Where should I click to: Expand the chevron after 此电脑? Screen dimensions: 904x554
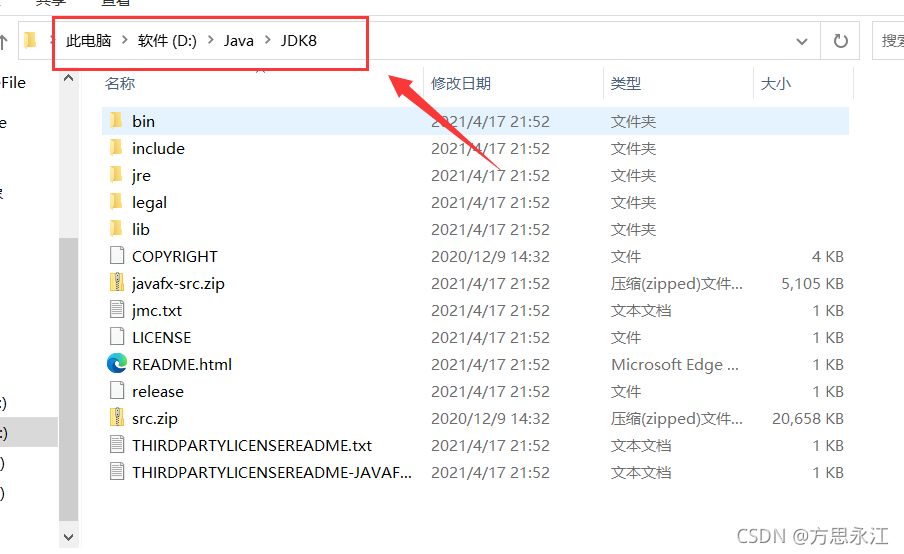pyautogui.click(x=124, y=40)
